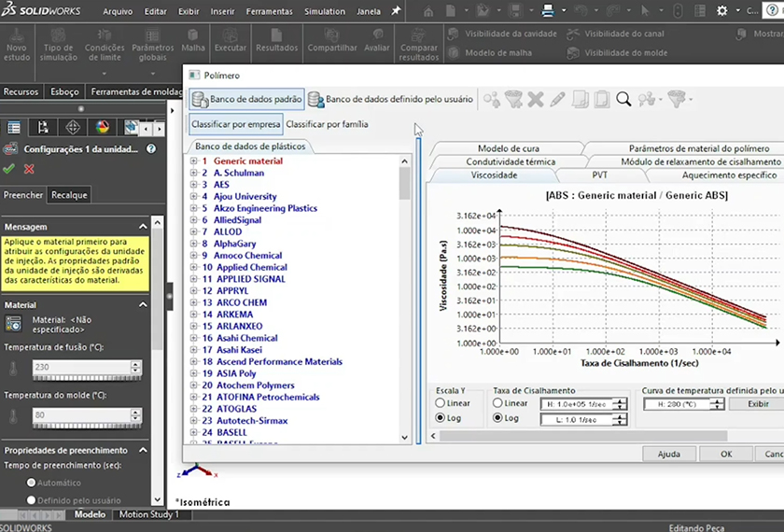The height and width of the screenshot is (532, 784).
Task: Select Definido pelo usuário fill time
Action: [x=31, y=500]
